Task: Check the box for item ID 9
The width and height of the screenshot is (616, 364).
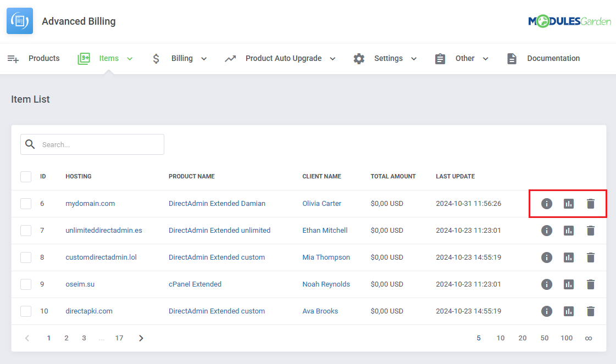Action: tap(26, 284)
